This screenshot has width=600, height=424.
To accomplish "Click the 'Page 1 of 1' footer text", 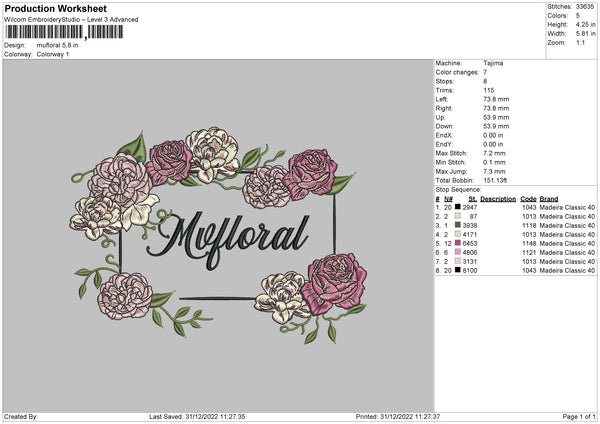I will pos(579,417).
